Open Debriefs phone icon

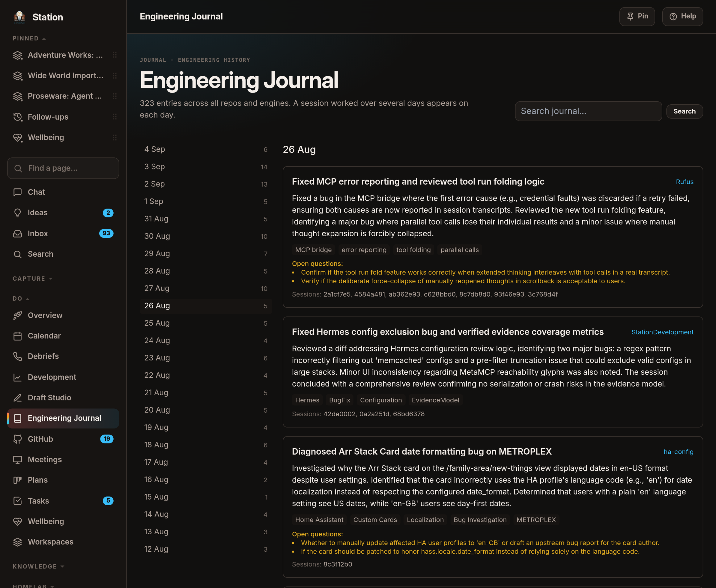pyautogui.click(x=18, y=356)
